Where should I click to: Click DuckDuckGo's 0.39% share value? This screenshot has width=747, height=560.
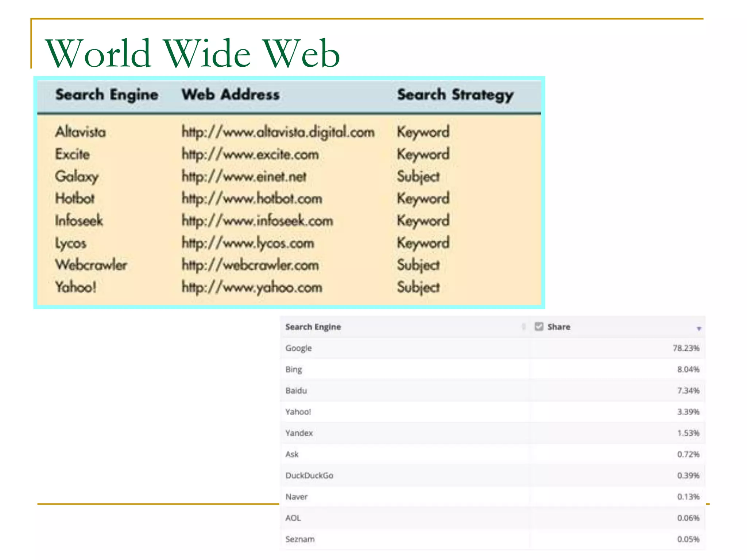(688, 475)
